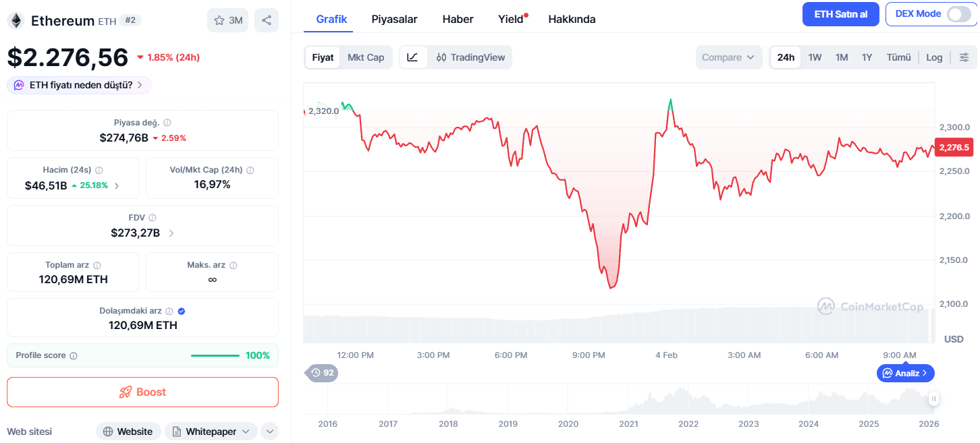Click the pause handle on range navigator
This screenshot has height=443, width=980.
coord(933,399)
